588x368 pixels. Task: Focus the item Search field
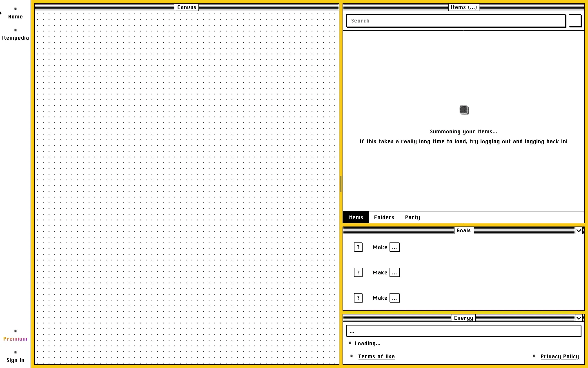456,21
